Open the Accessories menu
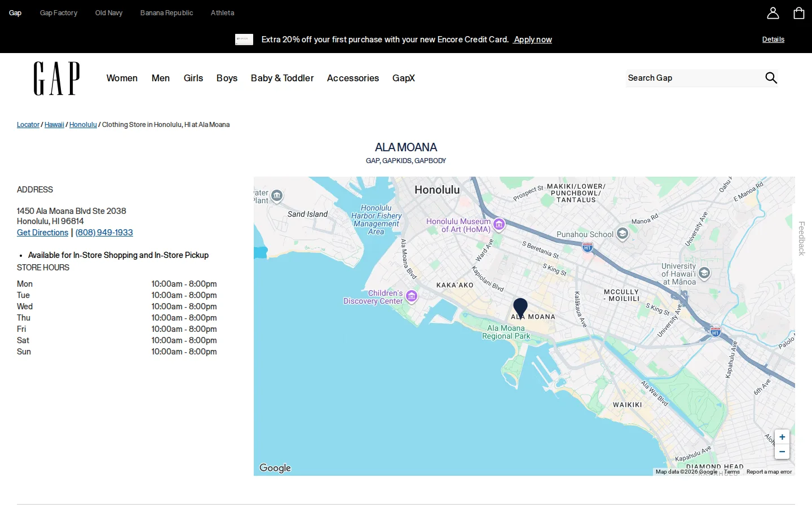Viewport: 812px width, 508px height. [x=353, y=78]
